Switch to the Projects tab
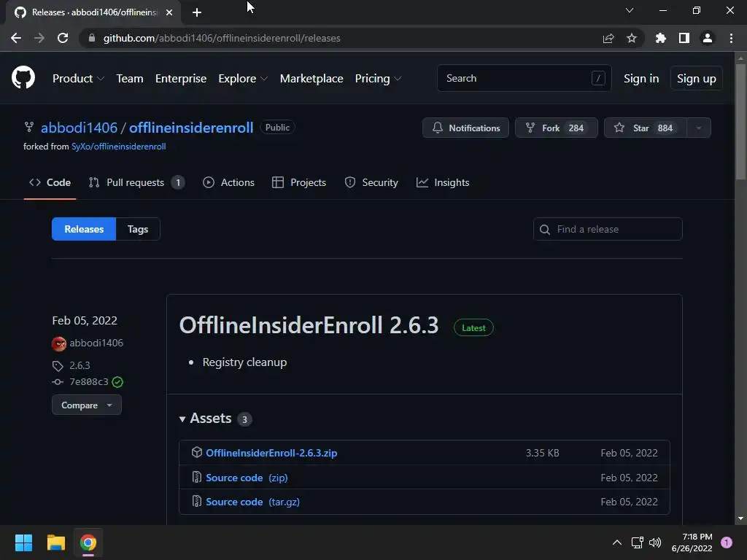This screenshot has width=747, height=560. (299, 182)
